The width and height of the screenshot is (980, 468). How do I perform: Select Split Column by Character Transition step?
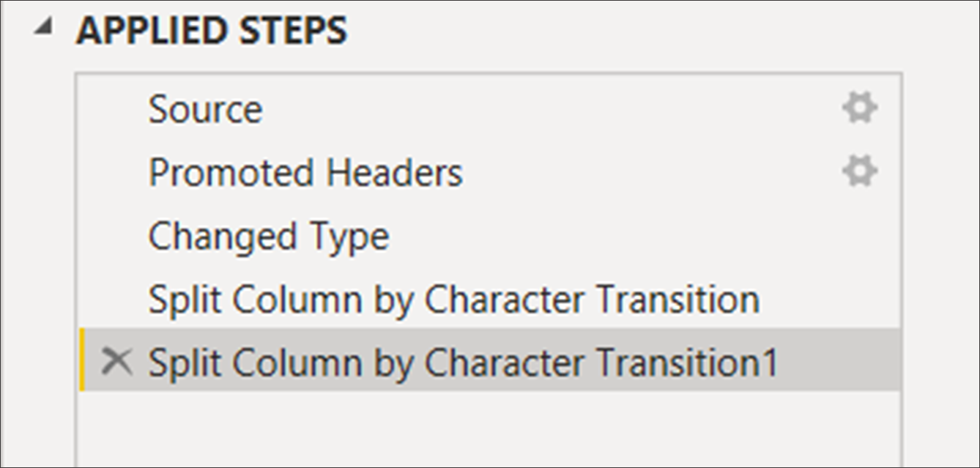click(x=453, y=300)
